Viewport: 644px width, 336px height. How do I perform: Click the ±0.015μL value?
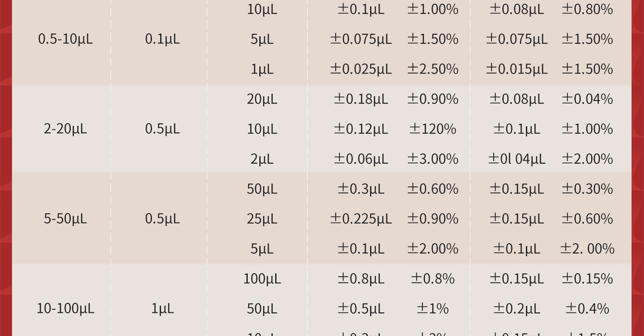516,69
